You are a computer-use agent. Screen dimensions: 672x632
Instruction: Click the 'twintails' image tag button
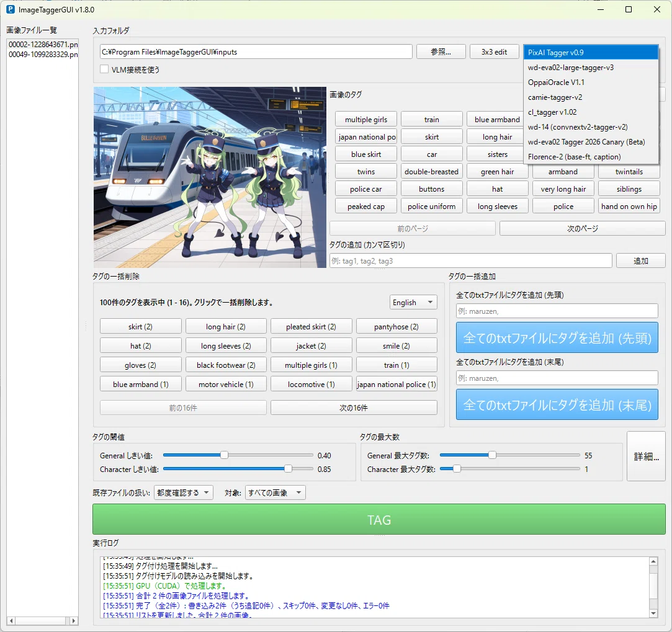(x=629, y=171)
